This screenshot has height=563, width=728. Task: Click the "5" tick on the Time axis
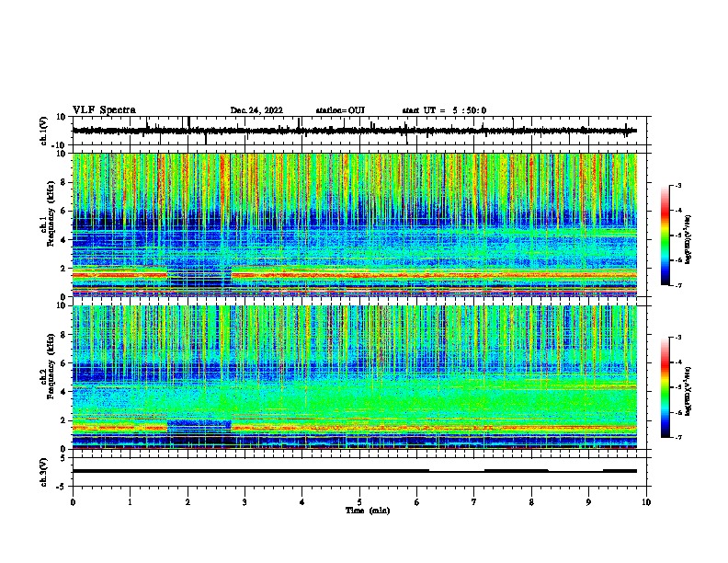click(x=359, y=502)
